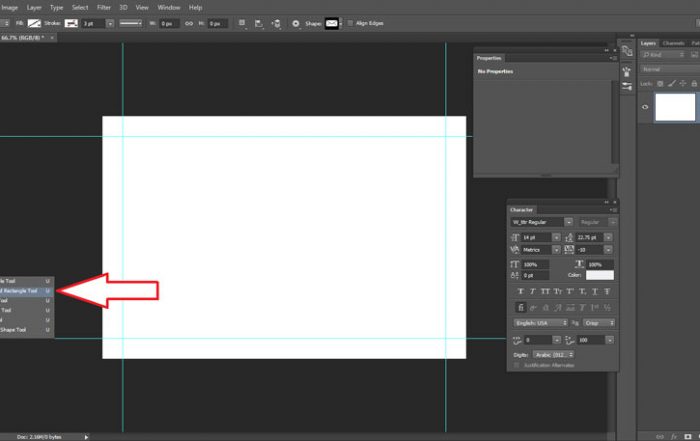
Task: Open the Window menu
Action: click(x=169, y=8)
